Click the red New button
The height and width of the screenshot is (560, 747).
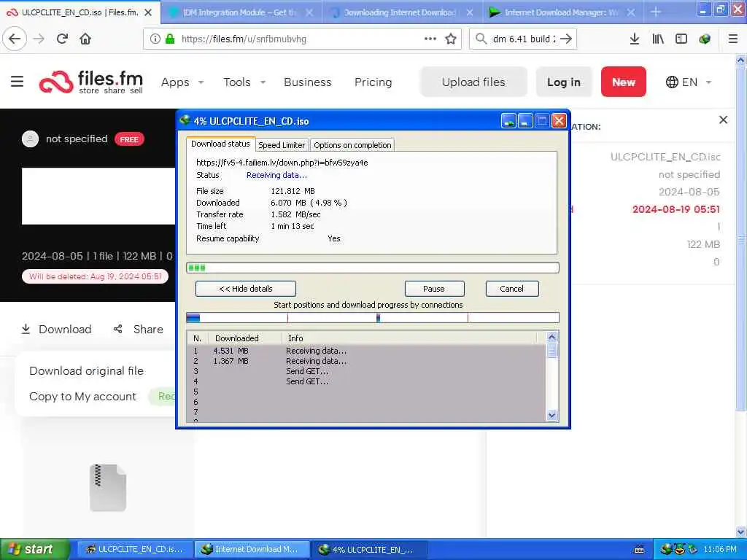coord(623,82)
